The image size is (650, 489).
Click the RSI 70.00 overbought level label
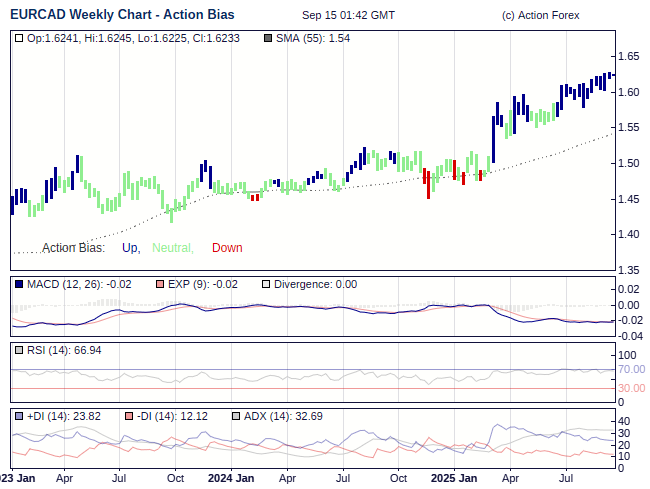point(630,370)
